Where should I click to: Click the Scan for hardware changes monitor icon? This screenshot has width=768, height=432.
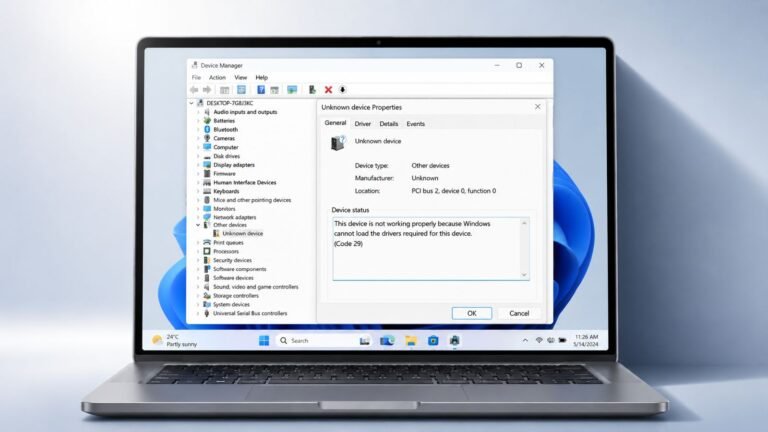click(292, 90)
